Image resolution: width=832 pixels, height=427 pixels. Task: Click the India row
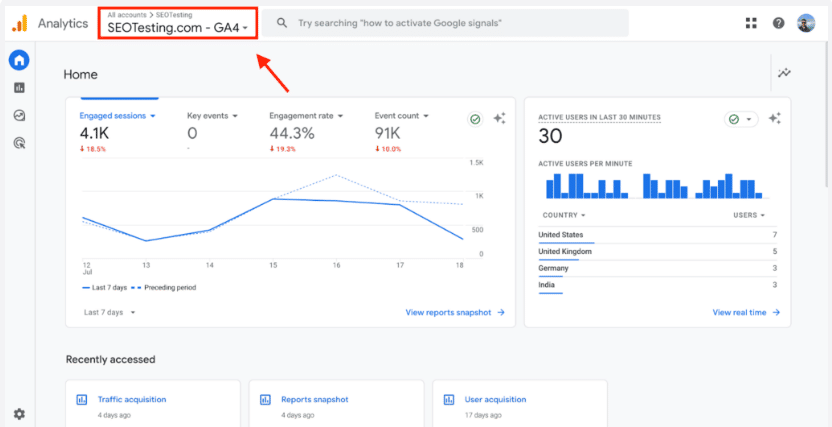[657, 285]
